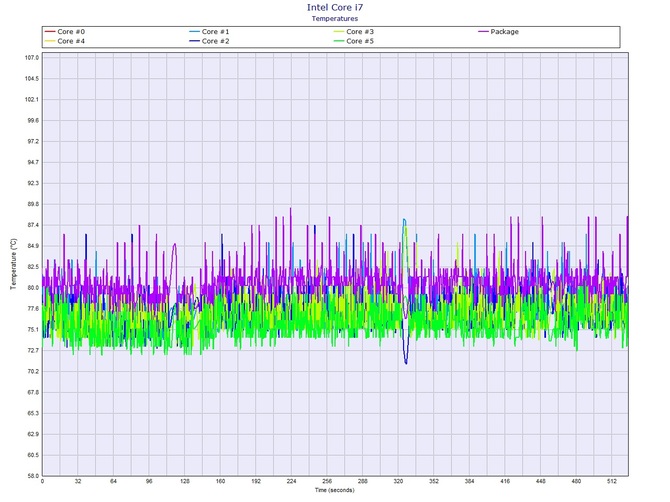Click the 107.0 y-axis value
The height and width of the screenshot is (502, 670).
(32, 58)
